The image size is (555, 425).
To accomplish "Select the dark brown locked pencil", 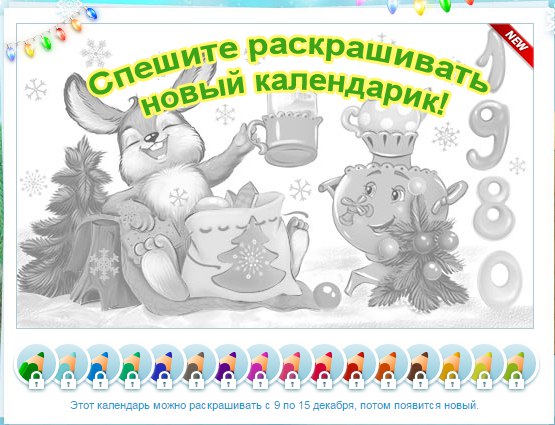I will (420, 365).
